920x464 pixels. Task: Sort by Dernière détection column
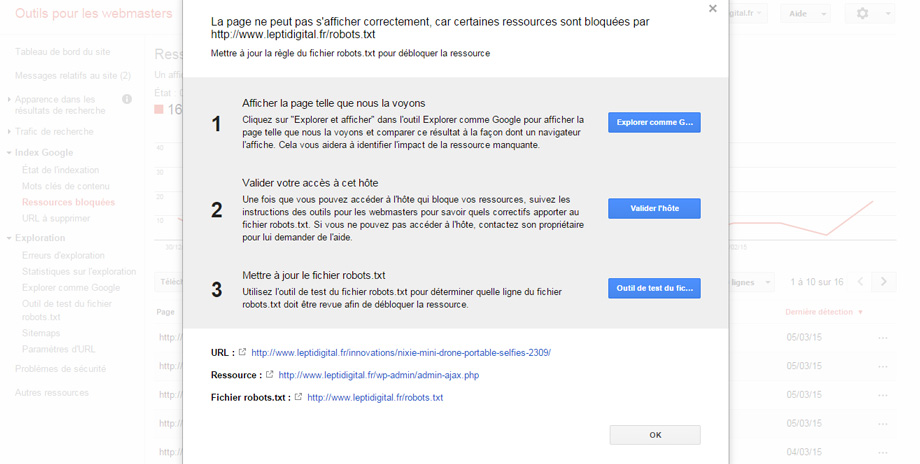click(824, 311)
